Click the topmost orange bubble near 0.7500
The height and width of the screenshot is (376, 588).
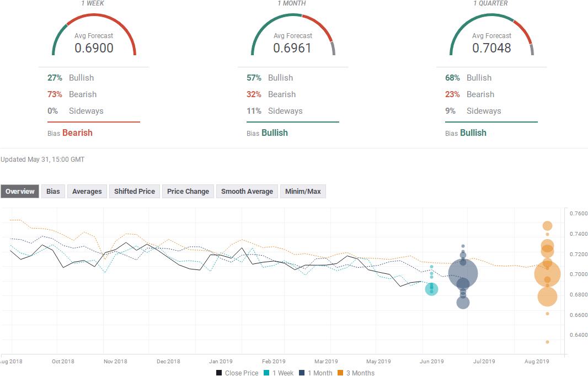click(x=547, y=225)
